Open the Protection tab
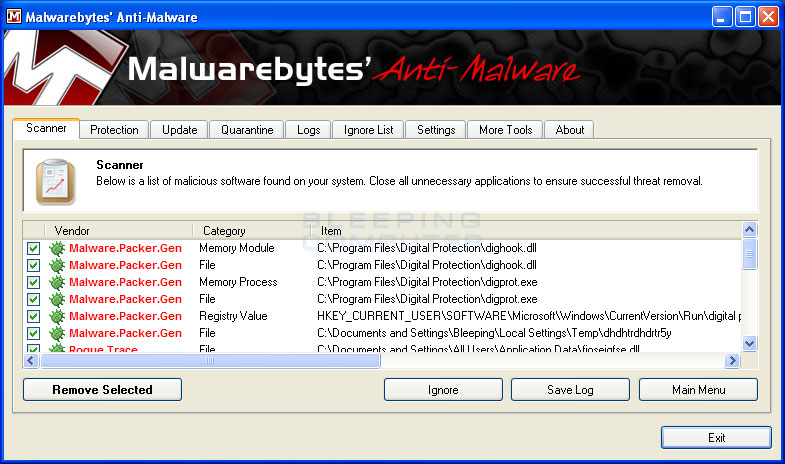Image resolution: width=785 pixels, height=464 pixels. pyautogui.click(x=114, y=130)
